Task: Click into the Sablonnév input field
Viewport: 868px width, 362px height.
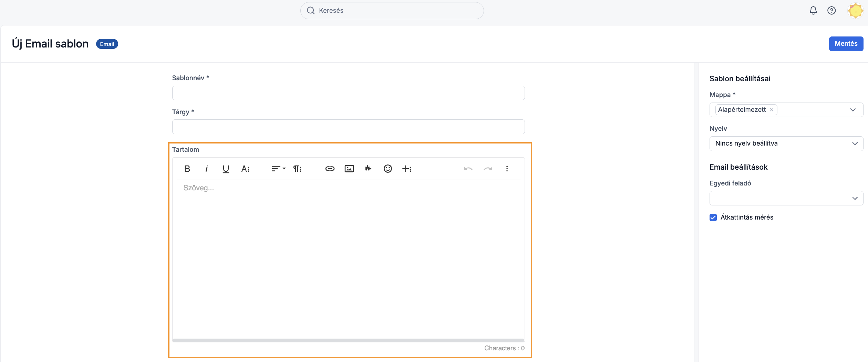Action: (348, 93)
